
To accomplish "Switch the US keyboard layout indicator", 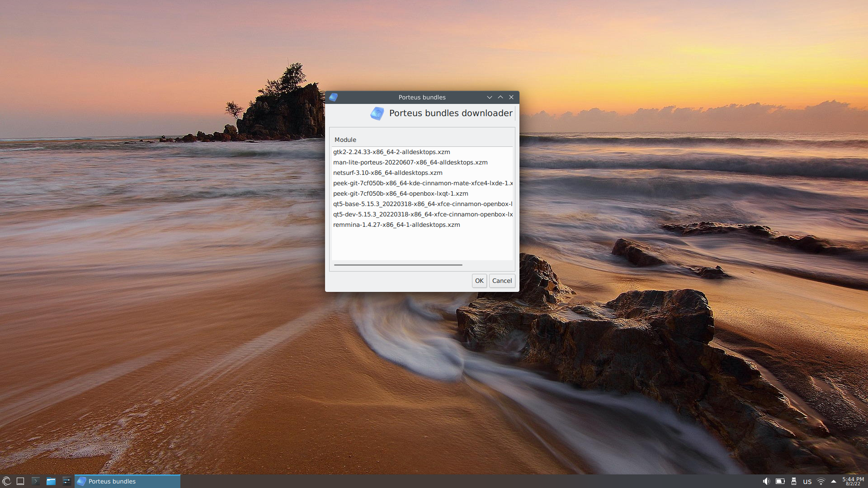I will (x=807, y=482).
